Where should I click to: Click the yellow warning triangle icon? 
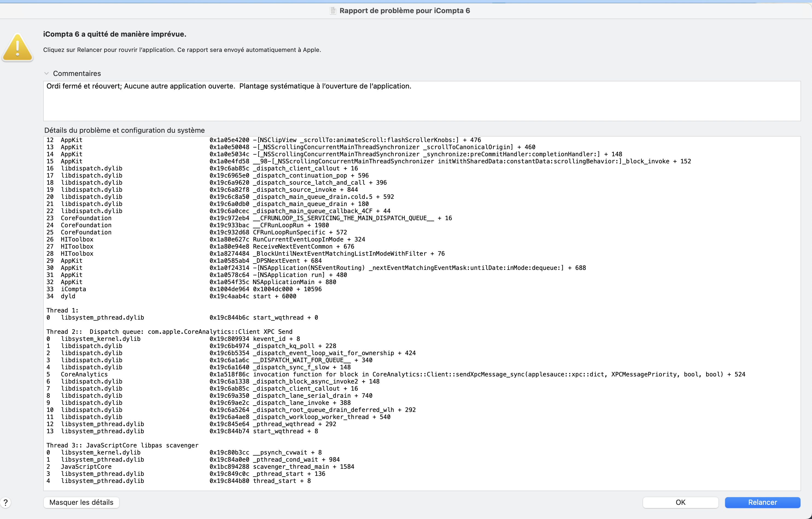coord(17,47)
